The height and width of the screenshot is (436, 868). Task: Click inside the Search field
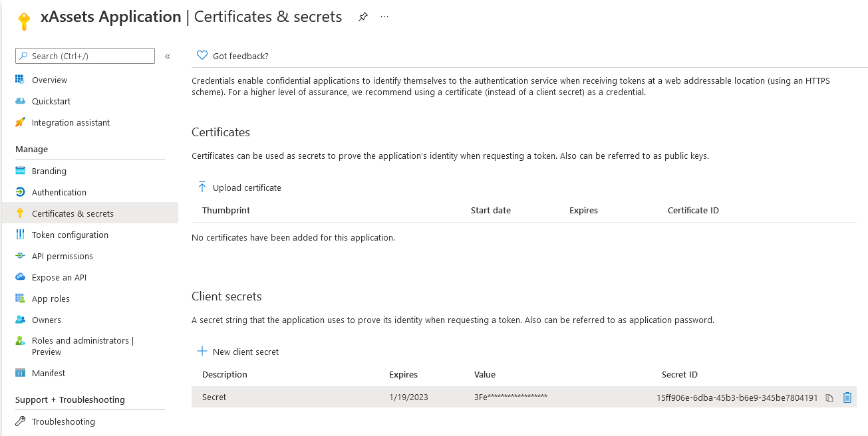[84, 56]
